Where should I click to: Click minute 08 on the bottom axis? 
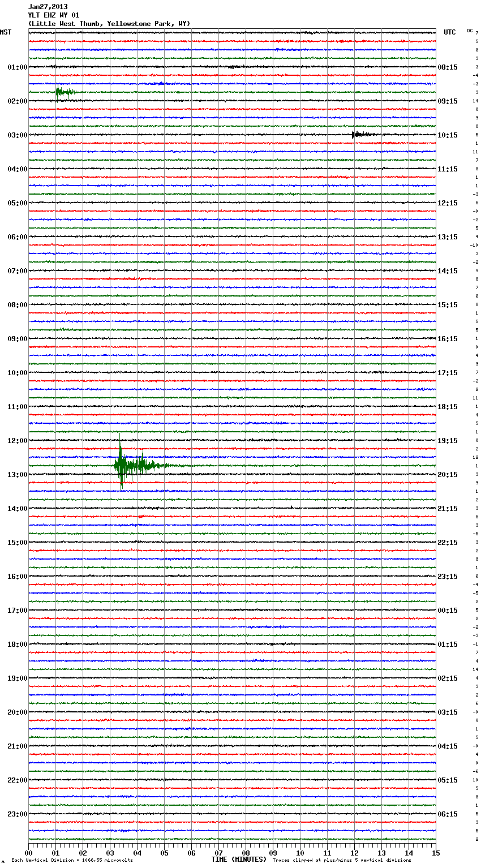[x=246, y=853]
